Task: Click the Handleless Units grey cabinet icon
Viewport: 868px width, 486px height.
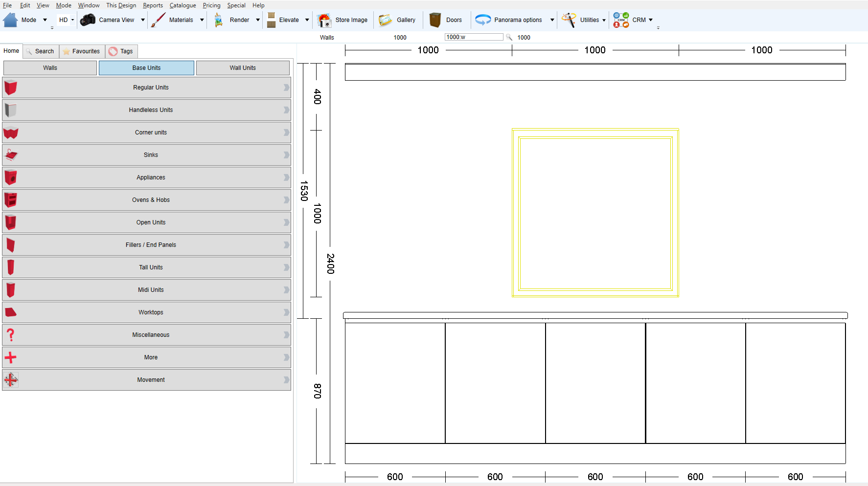Action: point(11,110)
